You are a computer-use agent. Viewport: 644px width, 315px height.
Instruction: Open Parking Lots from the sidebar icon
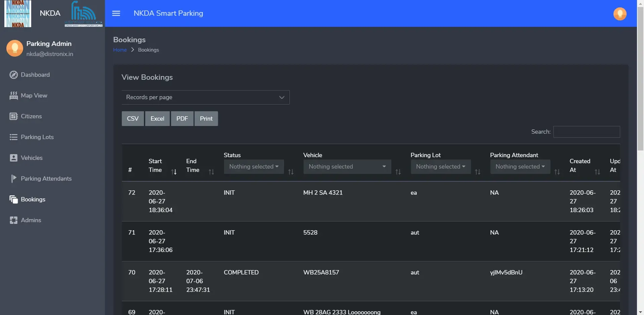[13, 137]
